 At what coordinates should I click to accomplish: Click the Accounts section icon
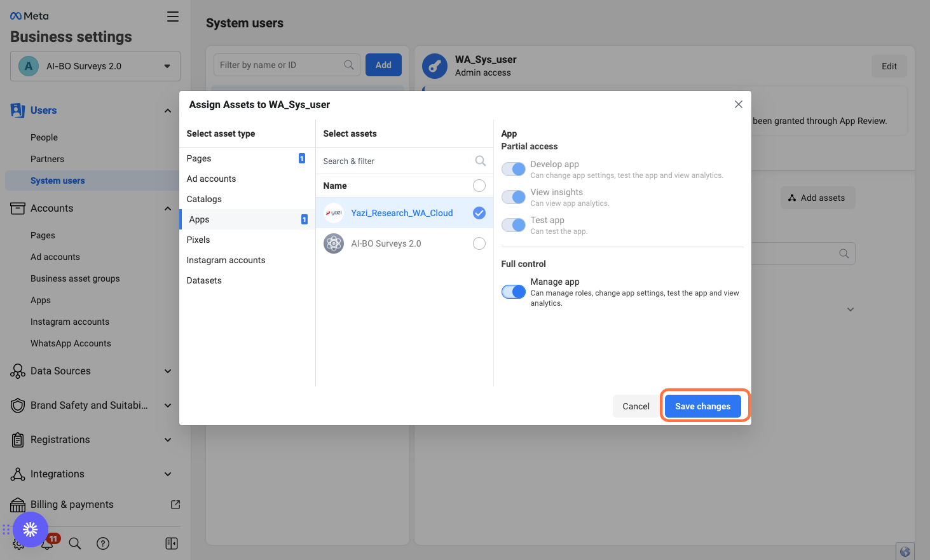pos(18,208)
